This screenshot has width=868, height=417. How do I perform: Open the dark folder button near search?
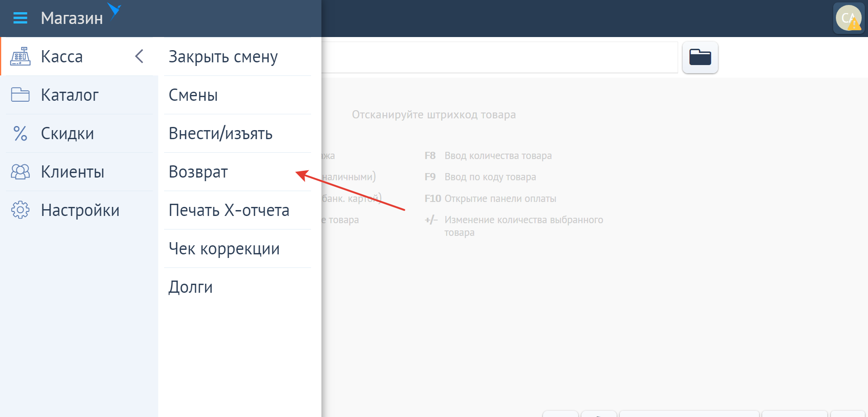[700, 57]
